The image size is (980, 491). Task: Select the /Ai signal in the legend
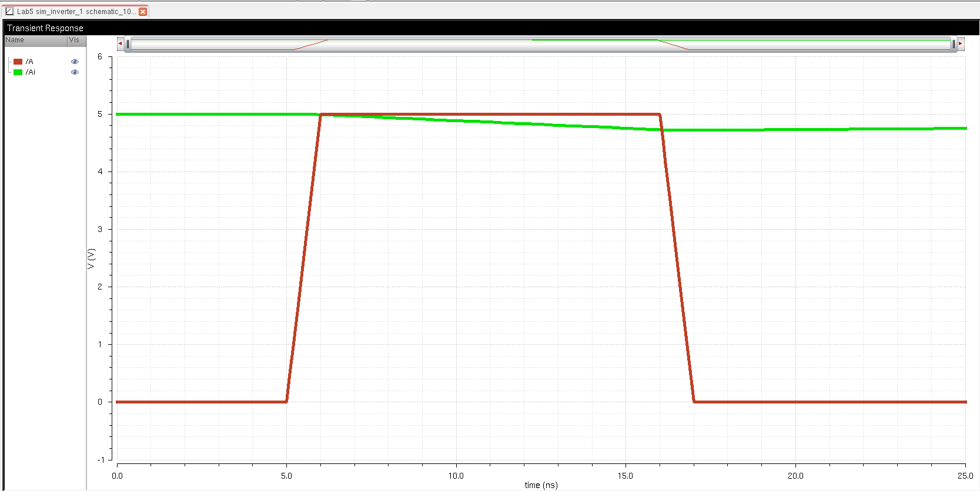pyautogui.click(x=31, y=72)
